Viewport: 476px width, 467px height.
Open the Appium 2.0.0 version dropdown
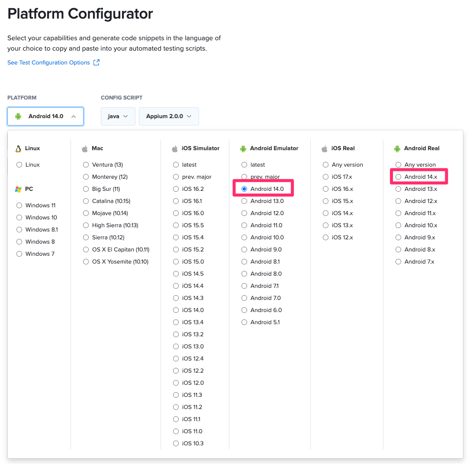tap(169, 116)
